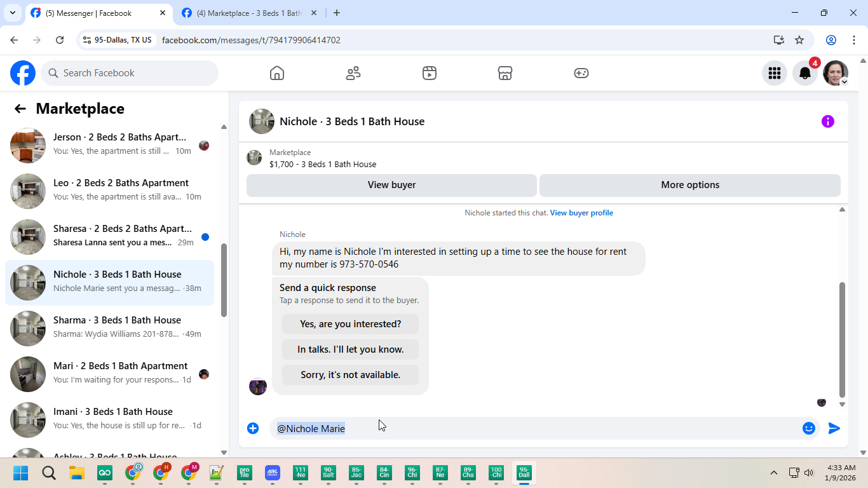Click the page scrollbar down arrow
This screenshot has height=488, width=868.
[x=863, y=452]
